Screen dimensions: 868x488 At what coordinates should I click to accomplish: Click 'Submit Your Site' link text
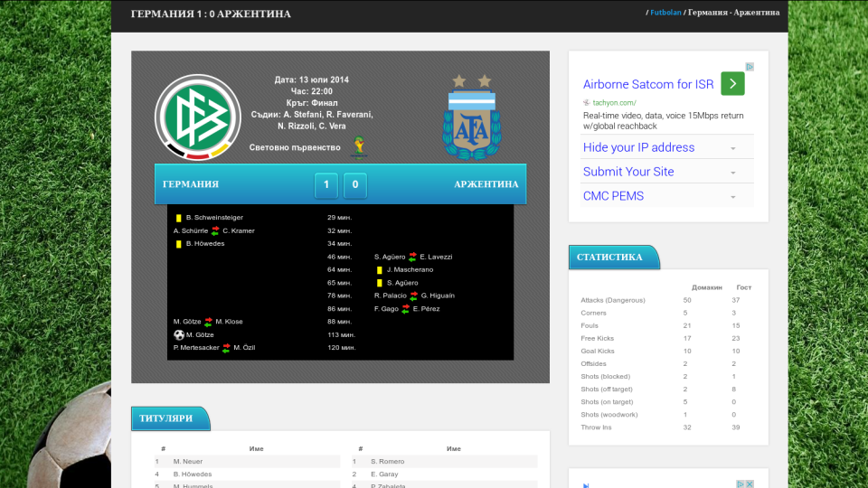628,172
